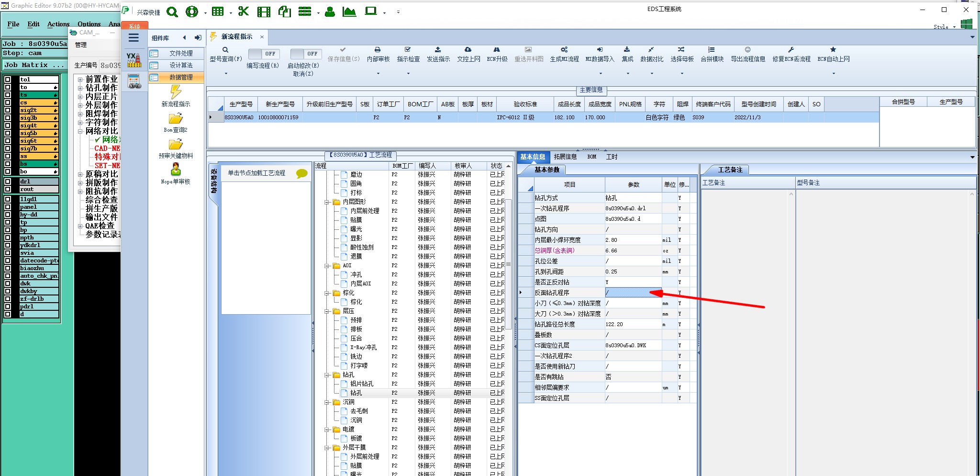This screenshot has width=980, height=476.
Task: Click the 反面钻孔程序 parameter cell
Action: pos(633,293)
